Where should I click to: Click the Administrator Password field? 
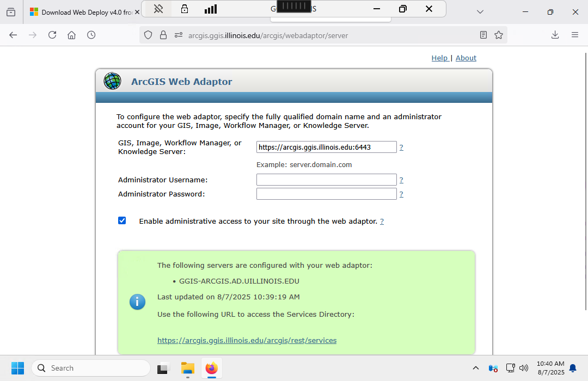pyautogui.click(x=326, y=194)
